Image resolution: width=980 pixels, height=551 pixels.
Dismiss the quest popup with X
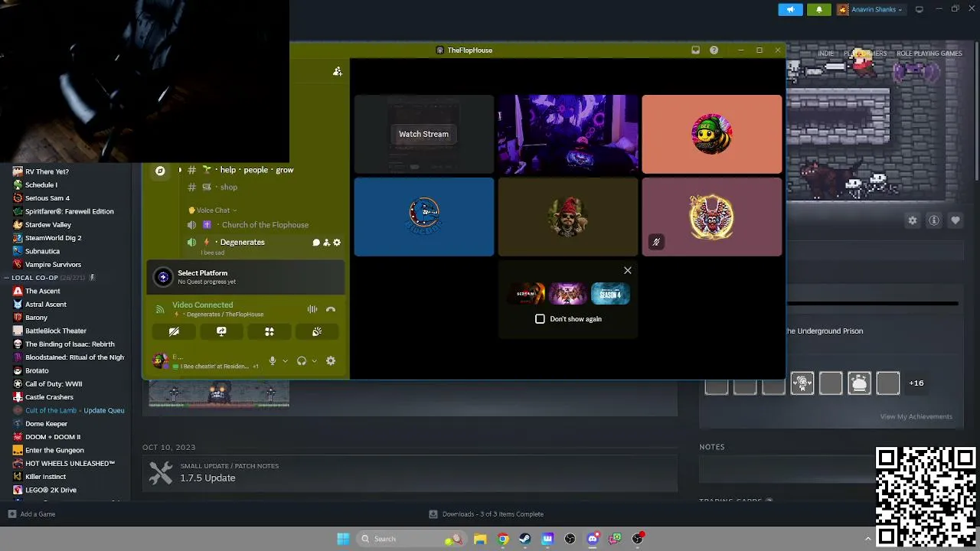pyautogui.click(x=628, y=270)
